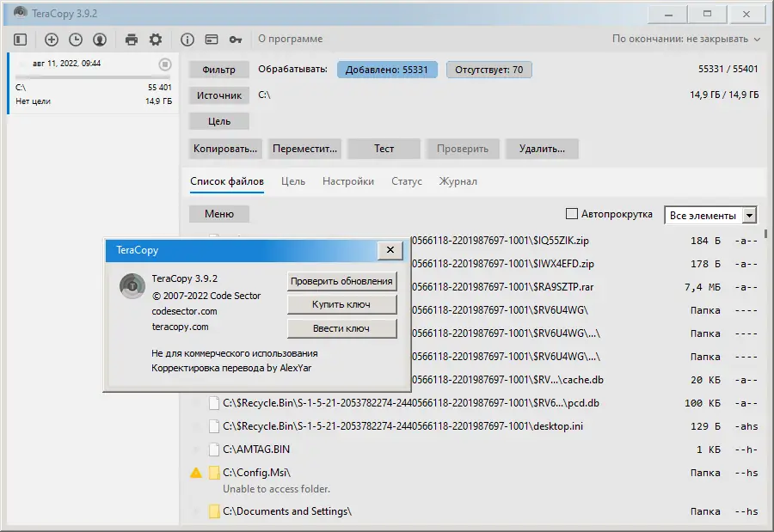Click the Ввести ключ button
This screenshot has width=774, height=532.
point(341,328)
